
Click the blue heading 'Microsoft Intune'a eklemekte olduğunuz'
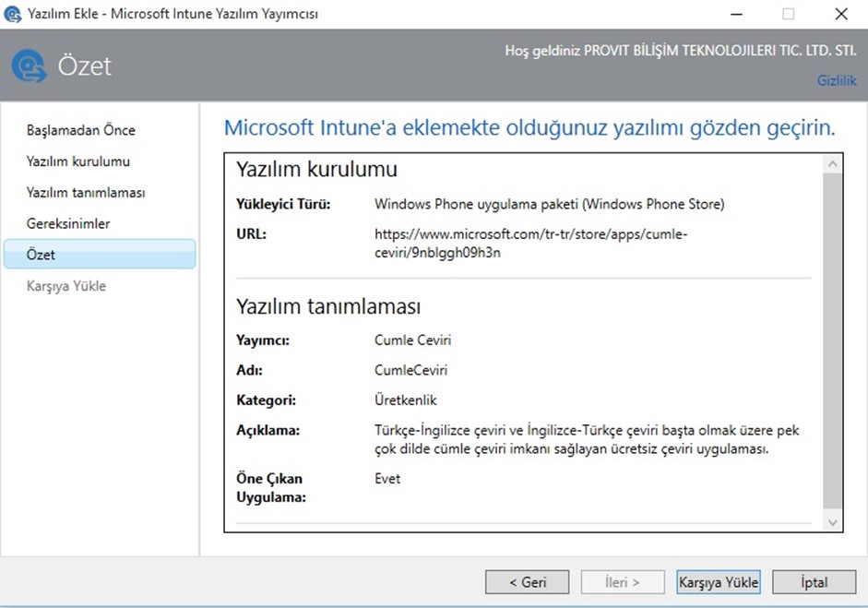point(529,128)
